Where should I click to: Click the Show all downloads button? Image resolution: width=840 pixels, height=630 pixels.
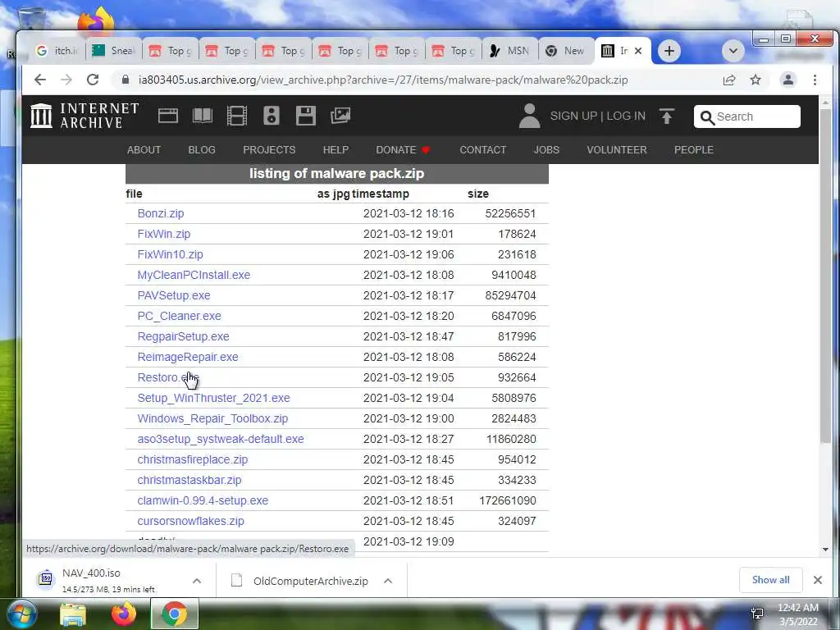point(770,580)
